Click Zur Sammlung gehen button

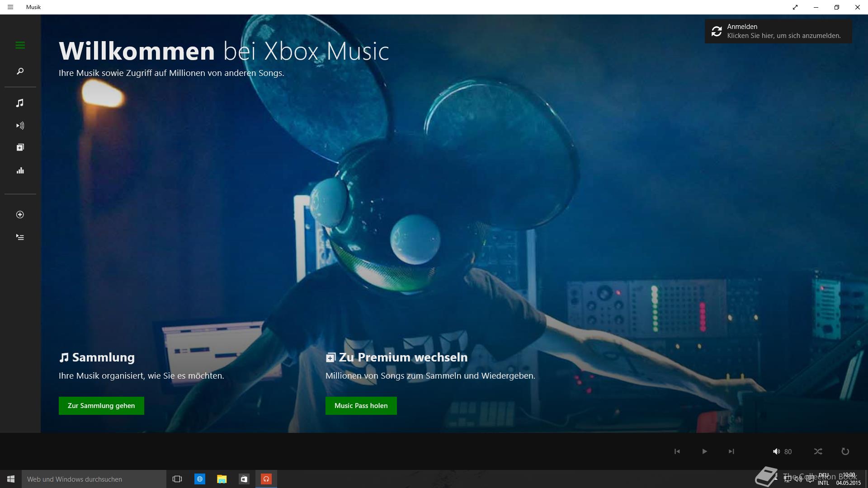[x=101, y=406]
